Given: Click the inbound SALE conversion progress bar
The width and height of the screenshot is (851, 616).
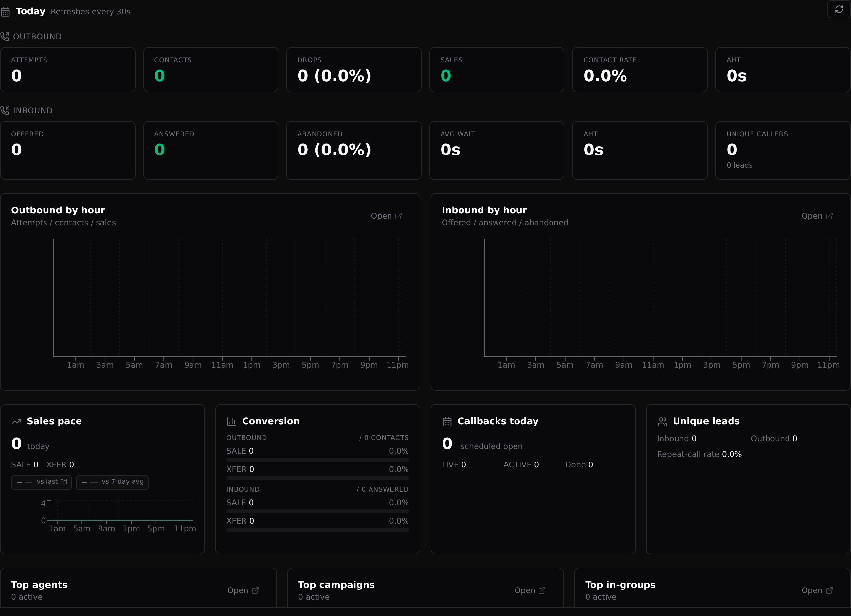Looking at the screenshot, I should point(317,511).
